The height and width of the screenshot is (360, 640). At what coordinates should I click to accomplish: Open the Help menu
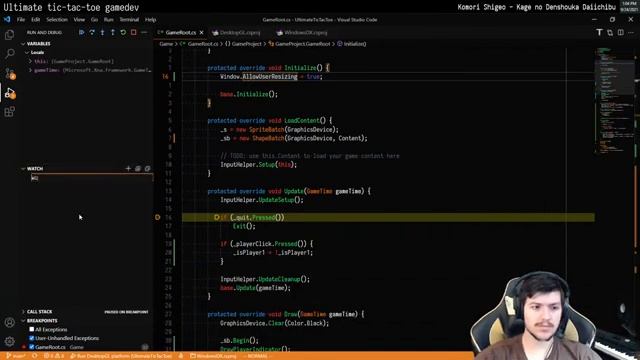click(151, 19)
